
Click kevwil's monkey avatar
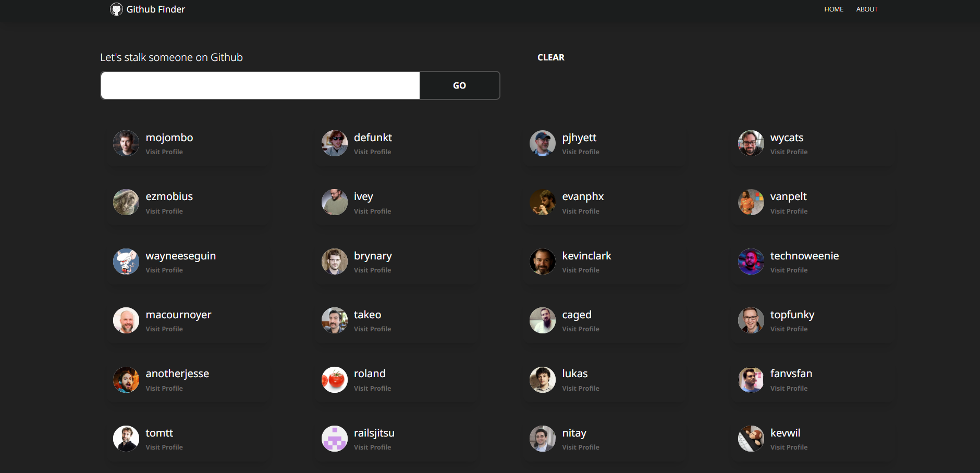pyautogui.click(x=751, y=439)
